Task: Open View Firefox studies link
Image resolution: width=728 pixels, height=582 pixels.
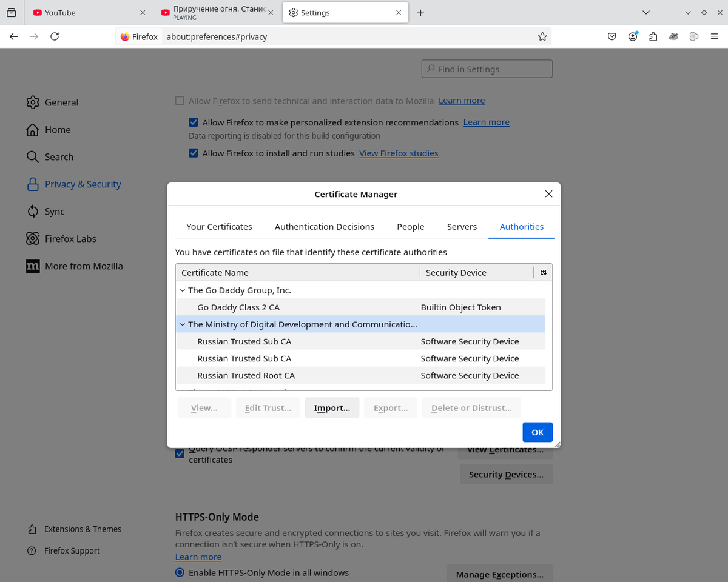Action: pos(399,153)
